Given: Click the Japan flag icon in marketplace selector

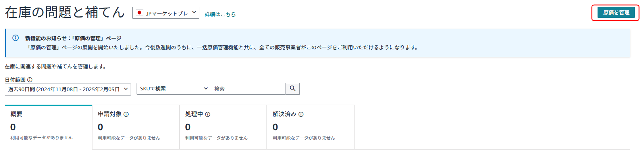Looking at the screenshot, I should 139,13.
